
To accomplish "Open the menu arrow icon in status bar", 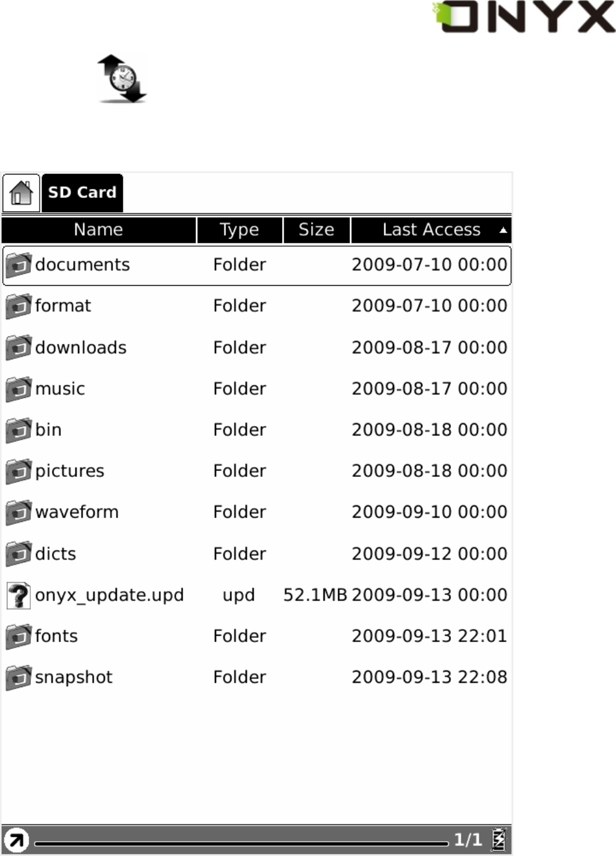I will pyautogui.click(x=17, y=840).
